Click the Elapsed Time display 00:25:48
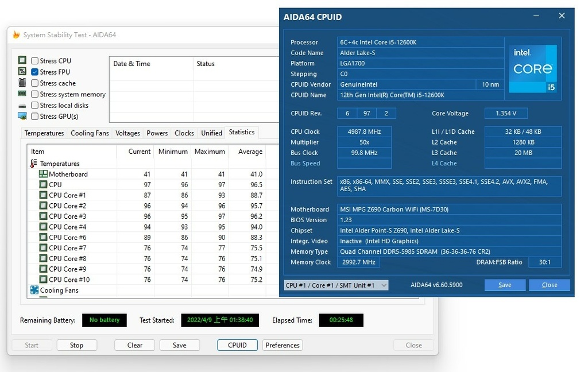588x372 pixels. click(341, 320)
